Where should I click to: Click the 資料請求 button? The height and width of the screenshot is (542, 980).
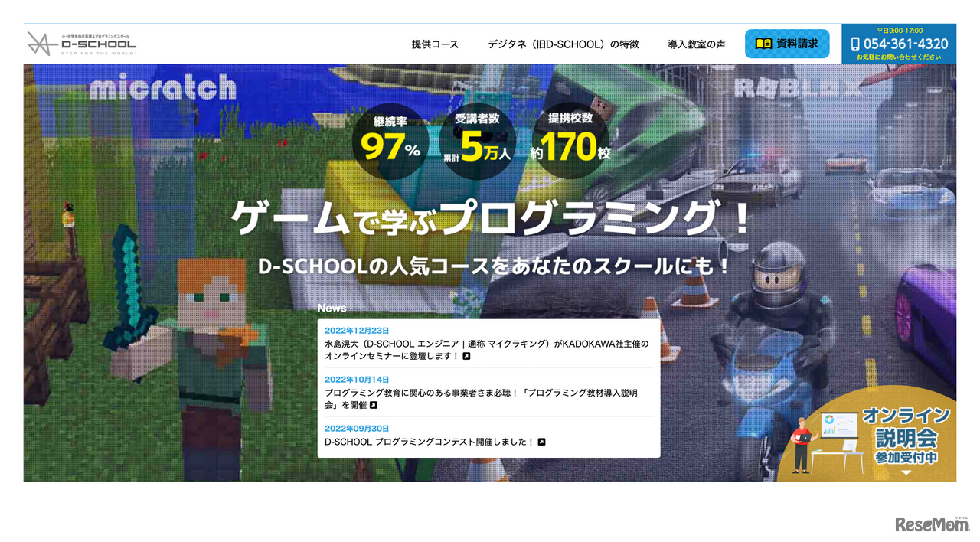click(786, 44)
